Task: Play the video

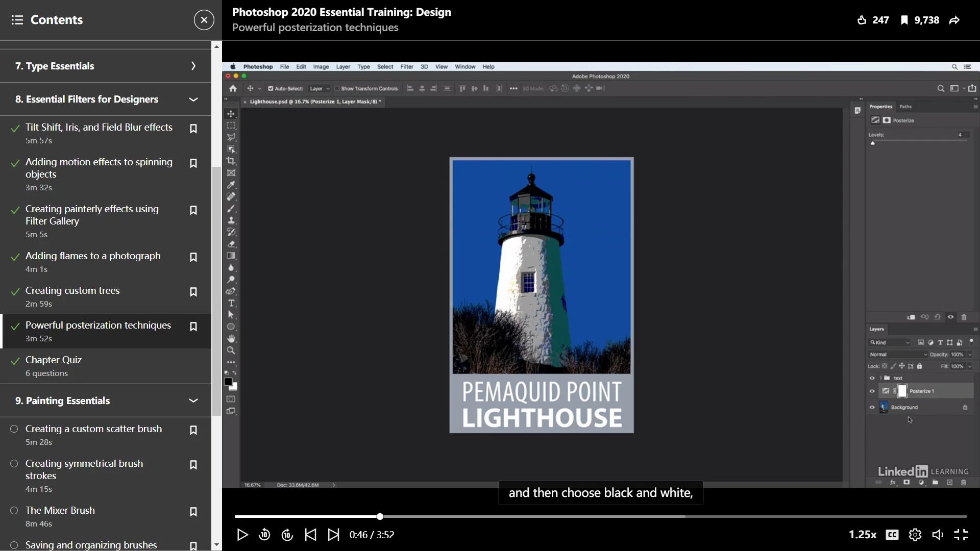Action: click(x=242, y=535)
